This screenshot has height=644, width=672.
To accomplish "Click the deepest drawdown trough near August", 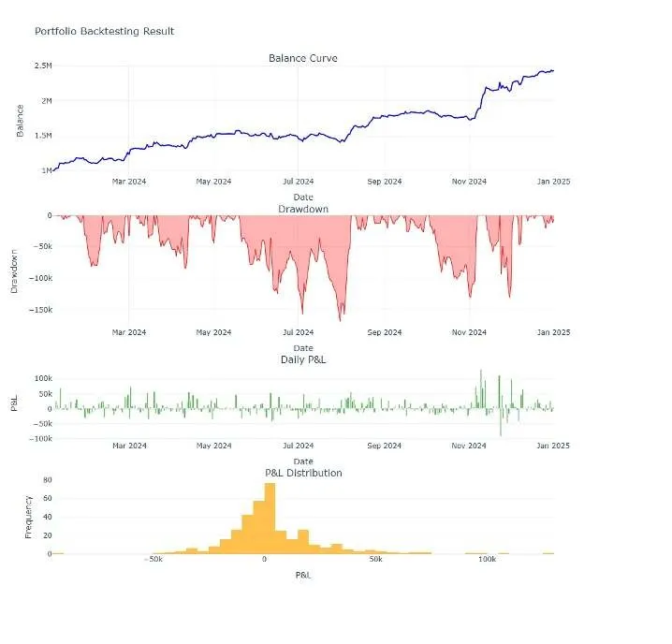I will click(341, 320).
